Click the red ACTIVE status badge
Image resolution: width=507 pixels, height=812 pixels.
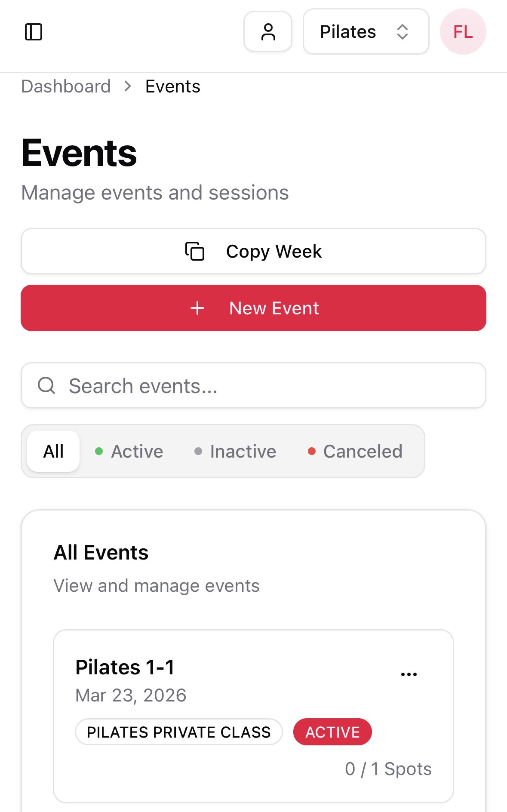332,732
